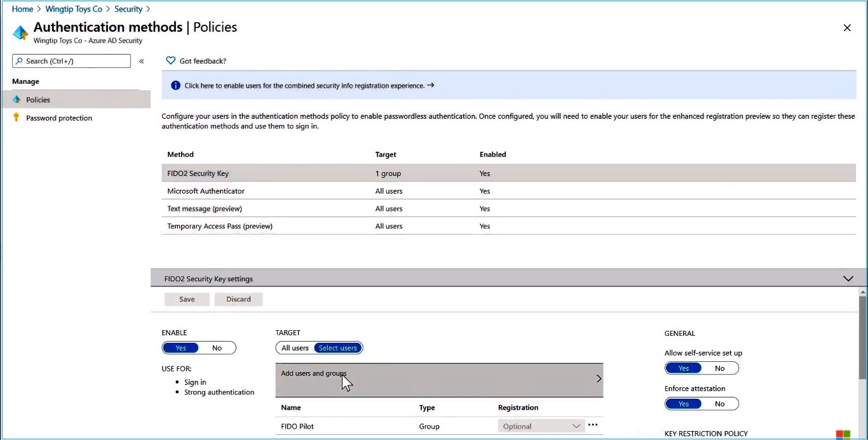Image resolution: width=868 pixels, height=440 pixels.
Task: Click the search magnifier icon
Action: point(20,61)
